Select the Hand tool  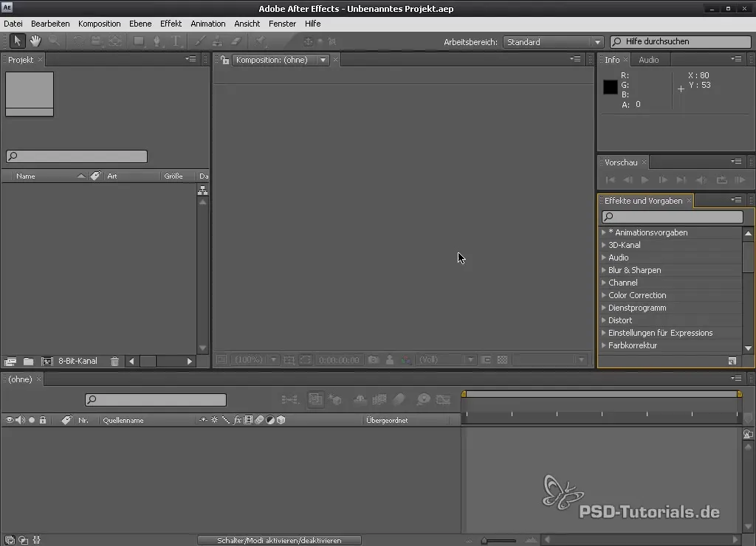(35, 41)
